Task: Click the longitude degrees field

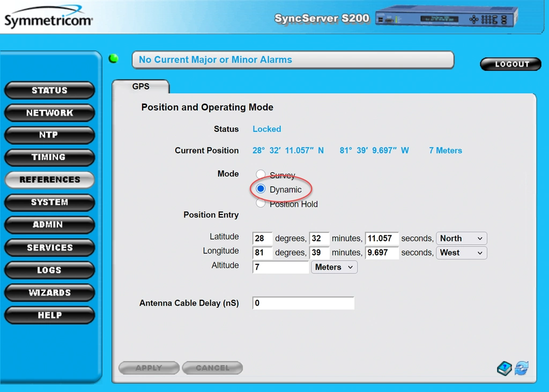Action: [262, 253]
